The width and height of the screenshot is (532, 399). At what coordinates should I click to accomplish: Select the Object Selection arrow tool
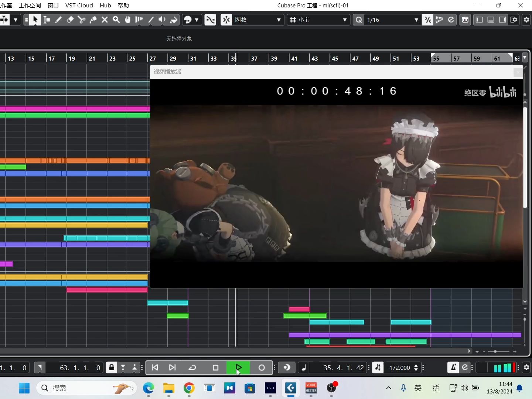[35, 20]
